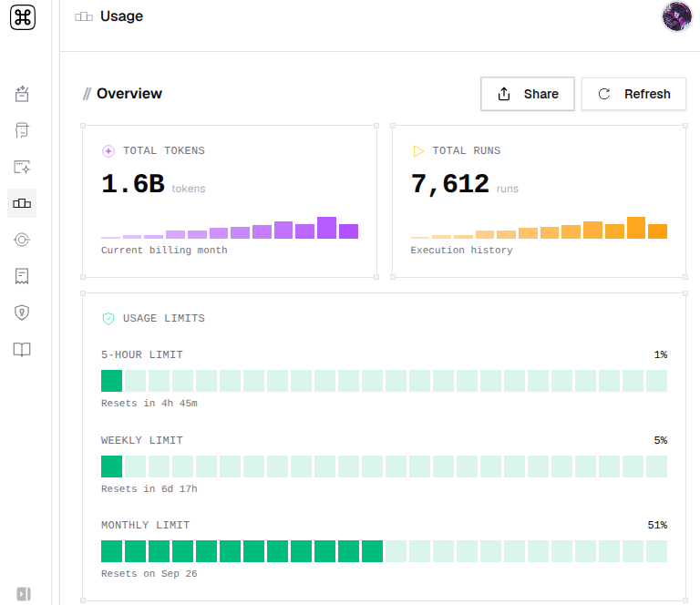The width and height of the screenshot is (700, 605).
Task: Click the command-symbol app logo
Action: (x=22, y=17)
